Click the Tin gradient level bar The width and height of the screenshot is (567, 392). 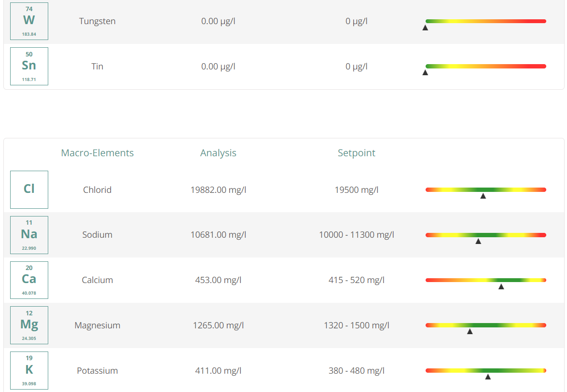[x=485, y=67]
